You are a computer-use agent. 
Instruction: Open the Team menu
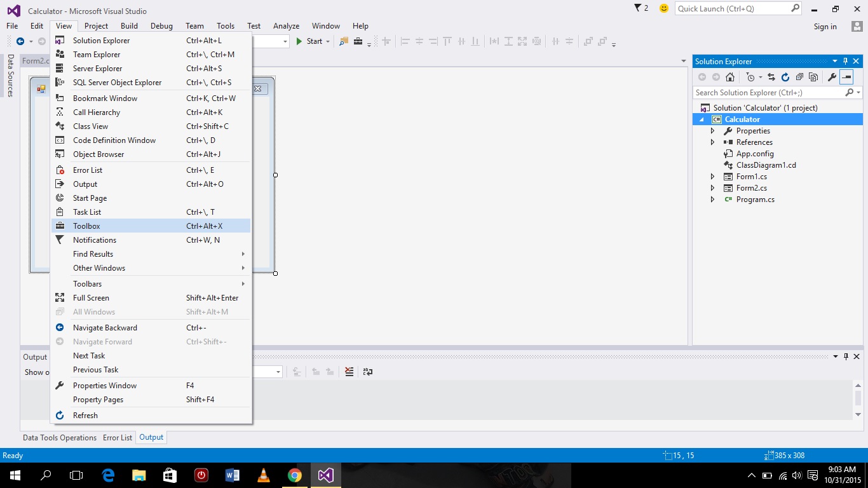pos(194,26)
